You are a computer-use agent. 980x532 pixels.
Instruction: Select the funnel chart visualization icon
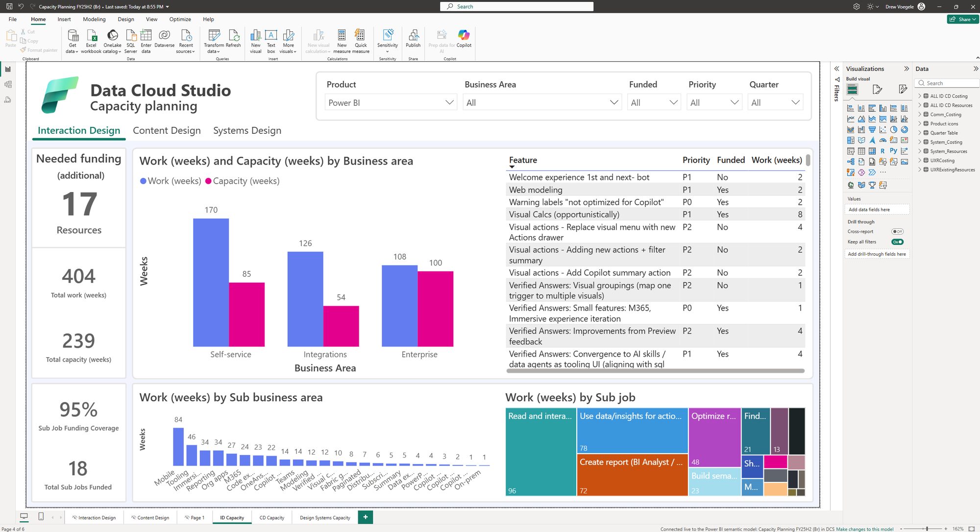click(872, 130)
